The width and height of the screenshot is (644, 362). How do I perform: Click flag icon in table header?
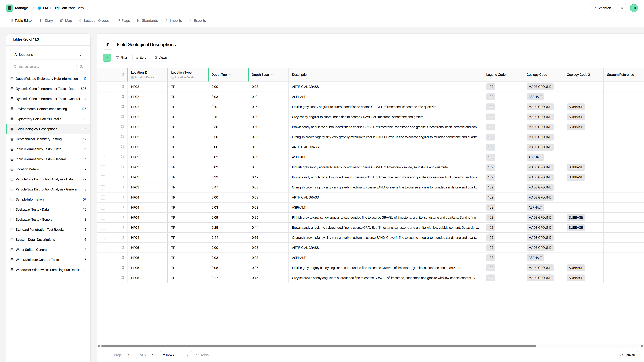point(122,75)
